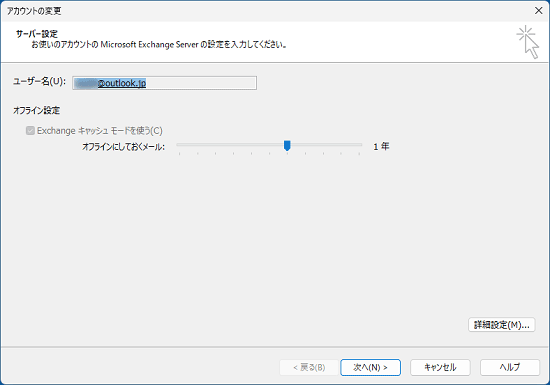Click the サーバー設定 heading
This screenshot has height=385, width=550.
tap(37, 34)
